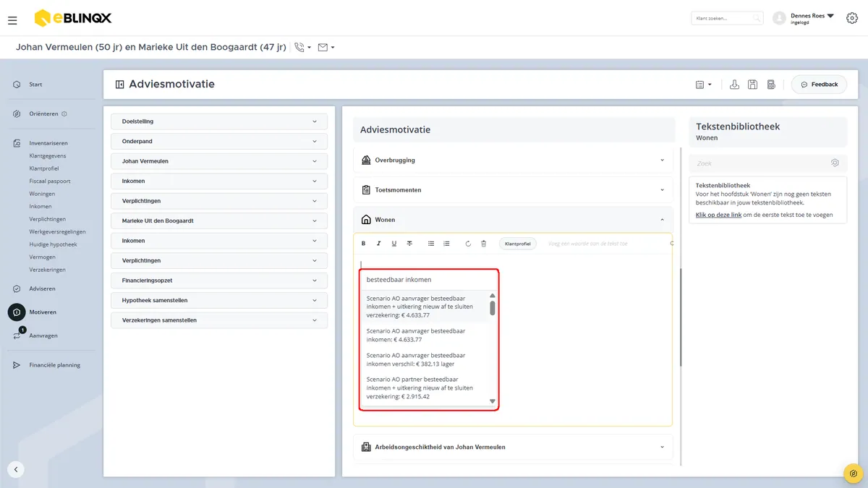This screenshot has width=868, height=488.
Task: Apply underline formatting in the editor
Action: pyautogui.click(x=393, y=244)
